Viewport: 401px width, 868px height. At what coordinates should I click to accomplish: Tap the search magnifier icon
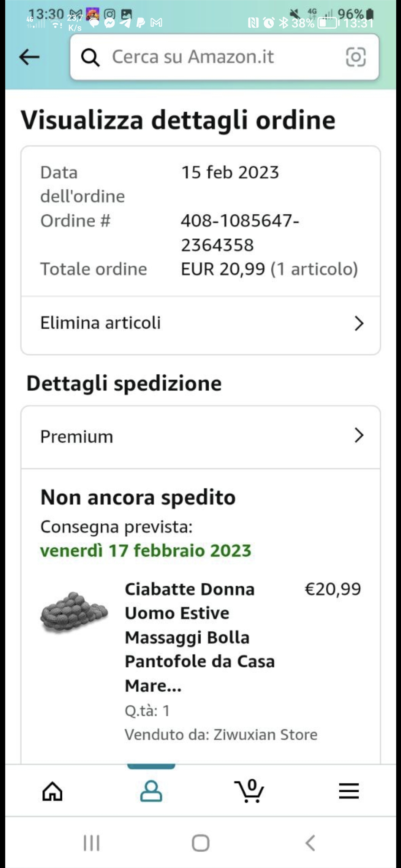(90, 57)
